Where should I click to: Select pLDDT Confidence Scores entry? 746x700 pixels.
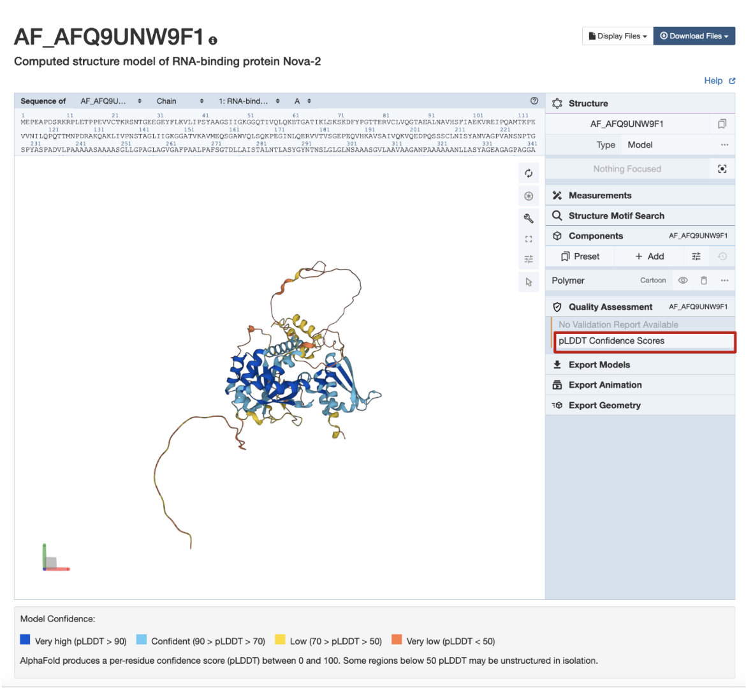click(644, 341)
